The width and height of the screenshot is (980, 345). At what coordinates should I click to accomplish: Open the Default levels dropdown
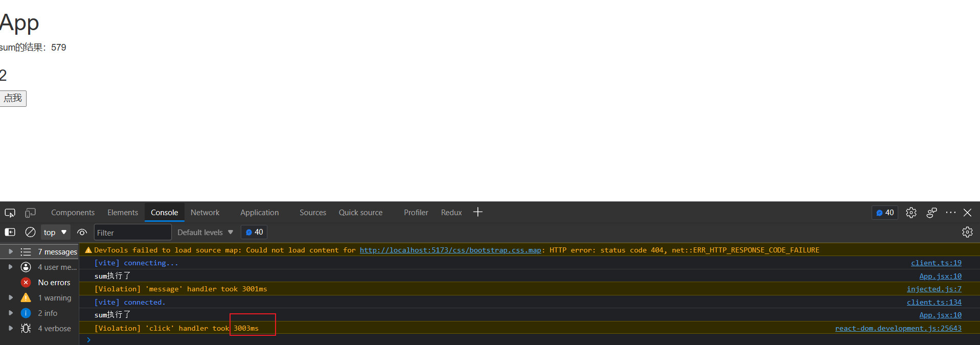tap(205, 232)
